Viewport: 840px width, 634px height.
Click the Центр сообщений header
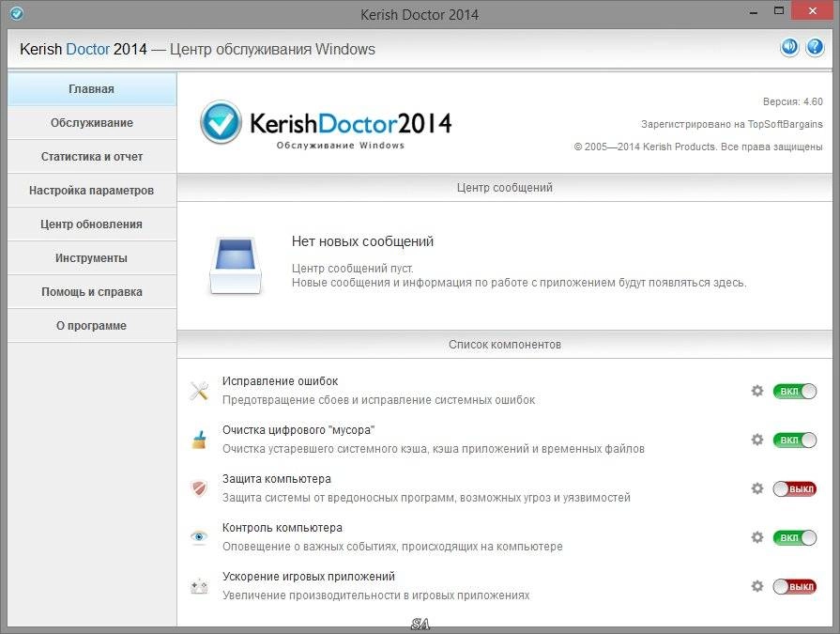click(505, 188)
